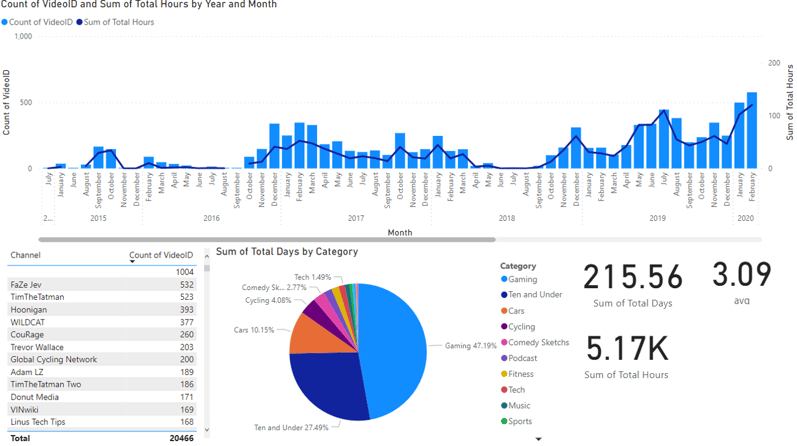This screenshot has width=797, height=446.
Task: Click the Tech legend dot
Action: click(x=504, y=390)
